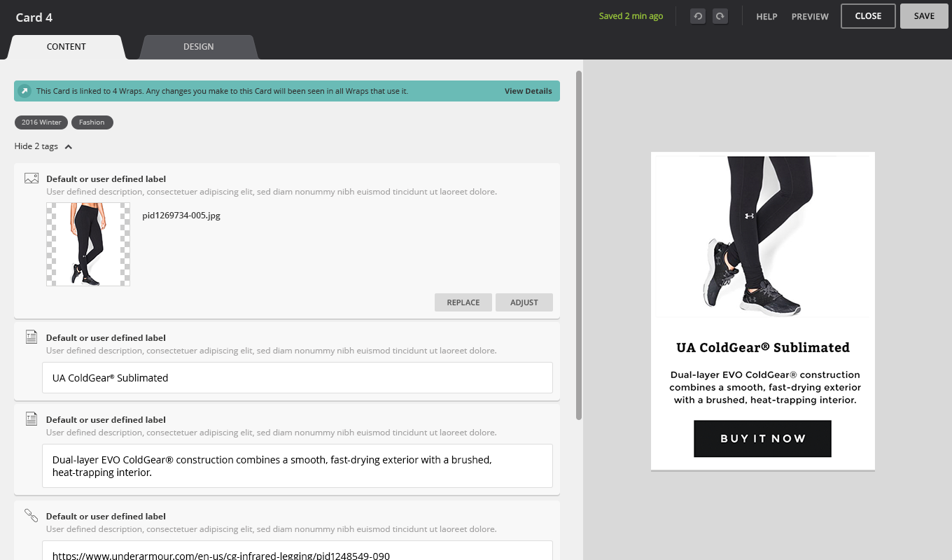Edit the underarmour.com URL field
The width and height of the screenshot is (952, 560).
[x=297, y=550]
